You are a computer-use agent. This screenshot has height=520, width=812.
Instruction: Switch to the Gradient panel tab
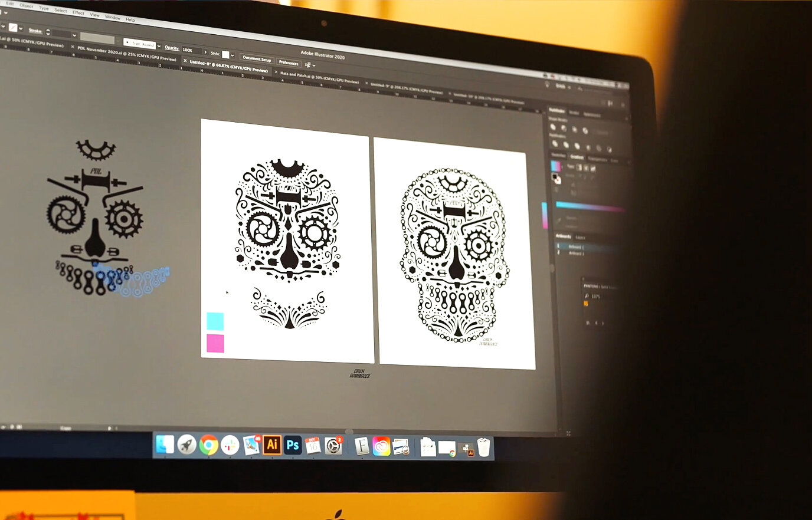577,157
